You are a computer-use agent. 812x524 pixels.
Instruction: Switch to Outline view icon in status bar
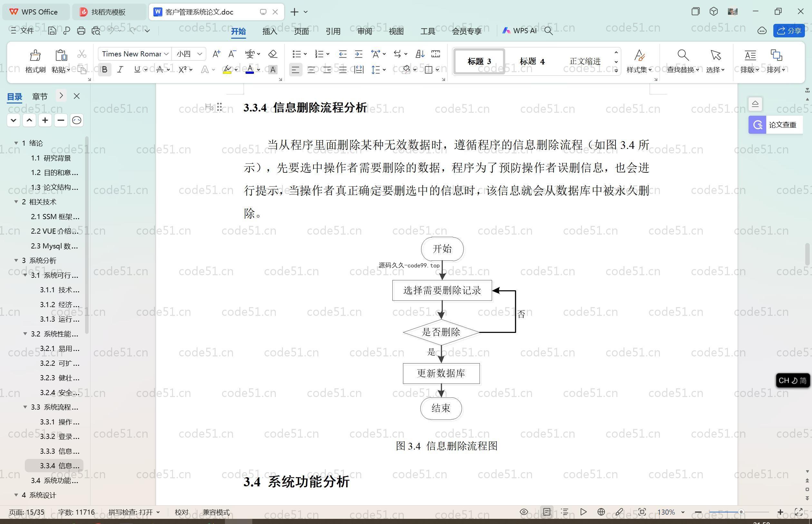[x=565, y=512]
